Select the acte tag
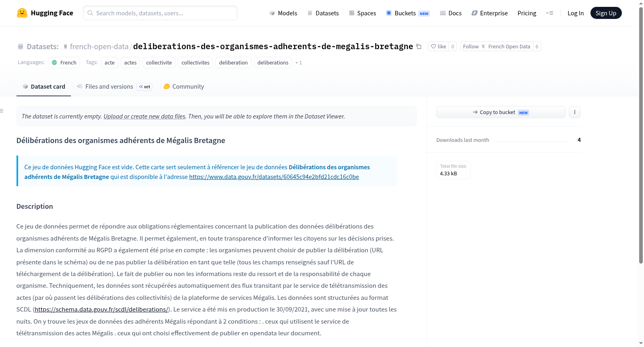 (109, 62)
